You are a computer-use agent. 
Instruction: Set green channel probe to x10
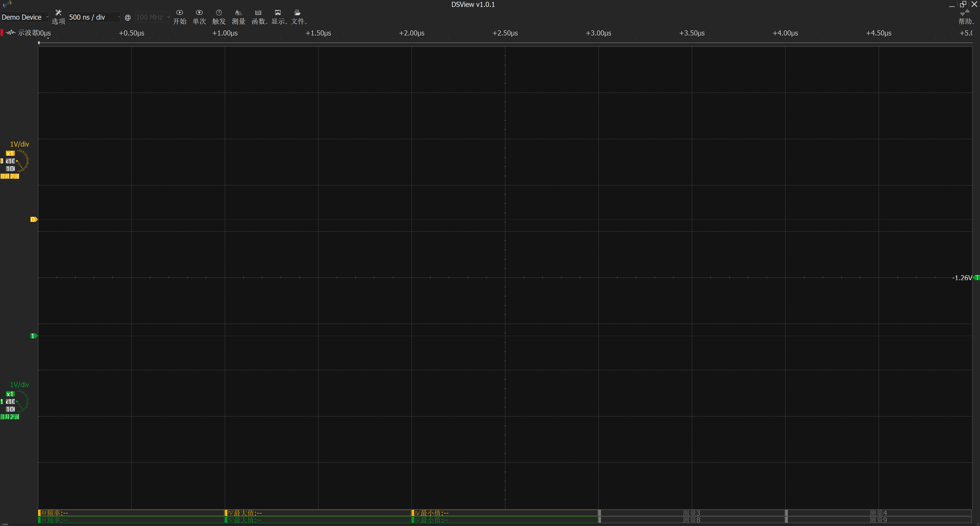[x=10, y=402]
